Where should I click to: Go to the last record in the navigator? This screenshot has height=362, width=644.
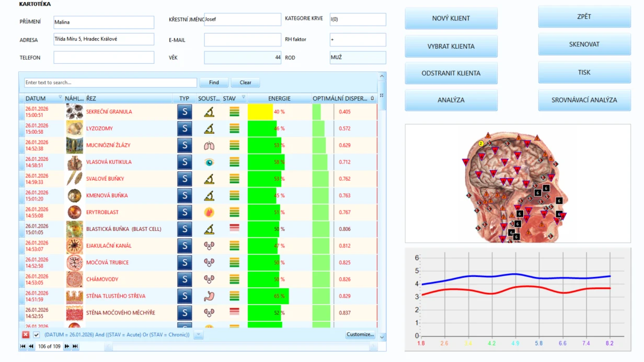[x=75, y=346]
